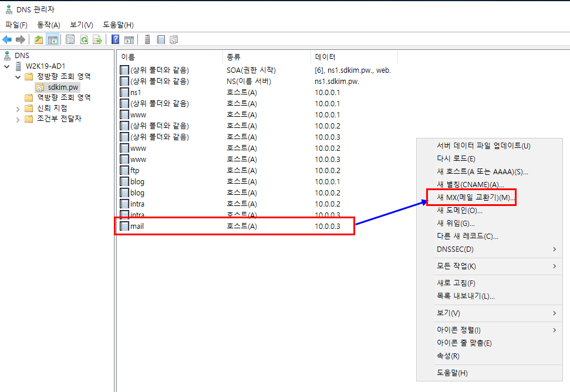Click the record icon beside ns1
570x392 pixels.
coord(124,92)
